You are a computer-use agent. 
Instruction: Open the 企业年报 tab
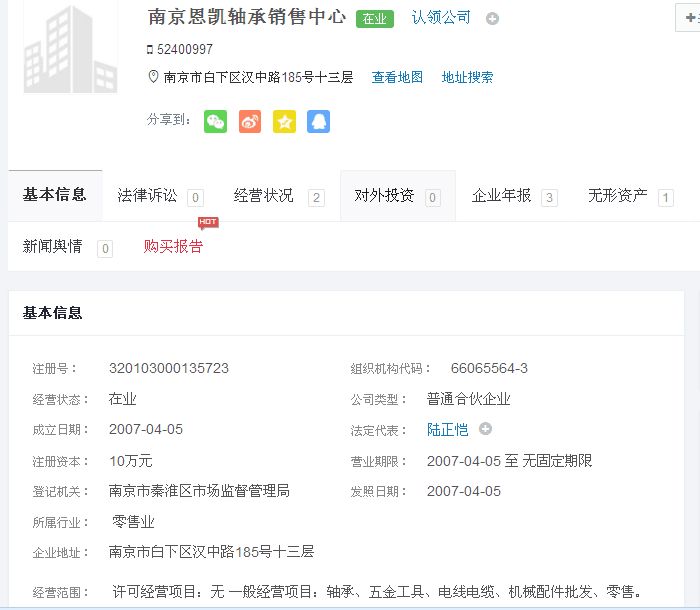click(502, 196)
